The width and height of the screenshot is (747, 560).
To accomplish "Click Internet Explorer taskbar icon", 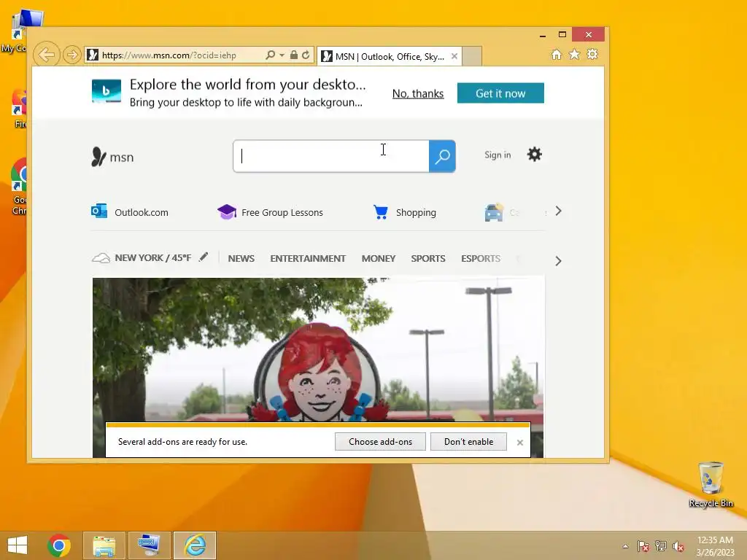I will point(195,545).
